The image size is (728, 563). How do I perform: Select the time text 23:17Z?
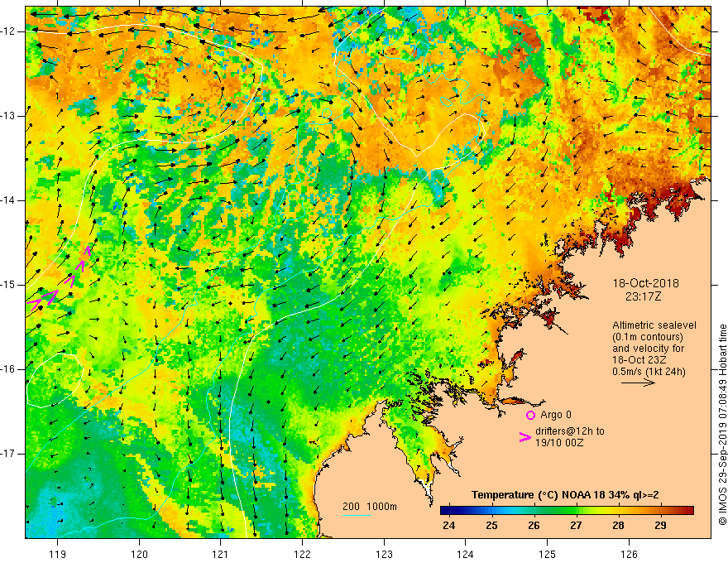pos(643,296)
